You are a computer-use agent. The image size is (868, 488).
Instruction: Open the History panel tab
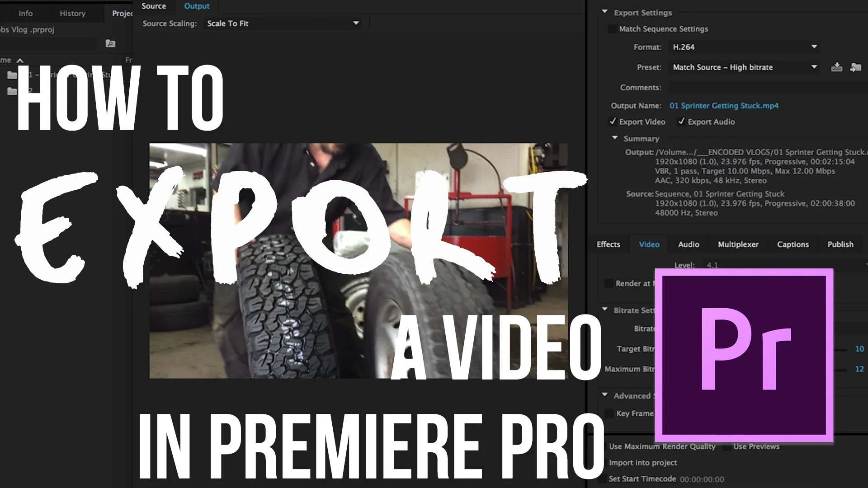(x=72, y=14)
